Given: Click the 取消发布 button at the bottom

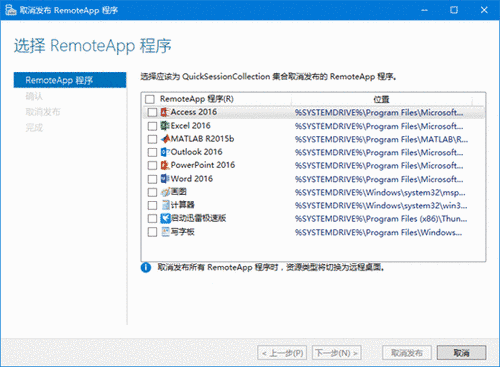Looking at the screenshot, I should (407, 353).
